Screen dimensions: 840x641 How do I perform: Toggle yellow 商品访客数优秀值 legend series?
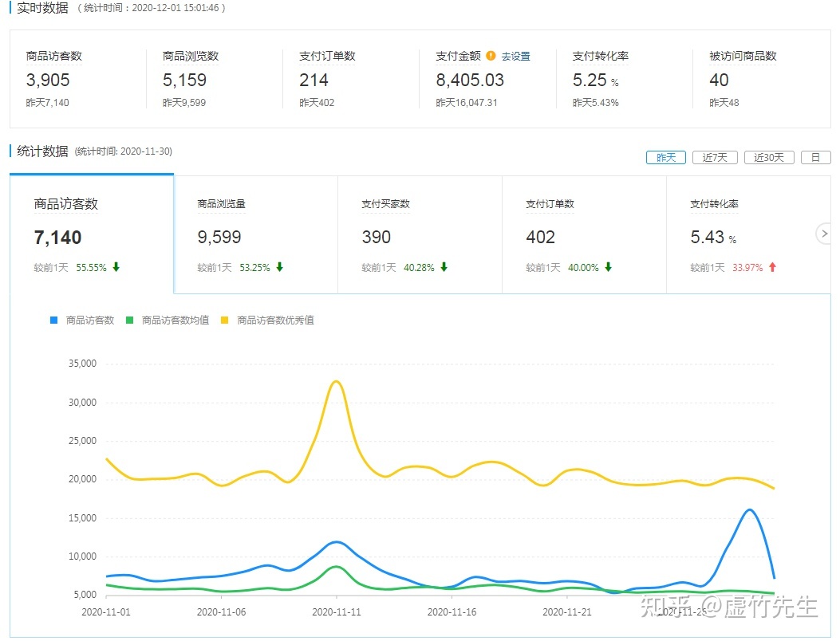267,320
